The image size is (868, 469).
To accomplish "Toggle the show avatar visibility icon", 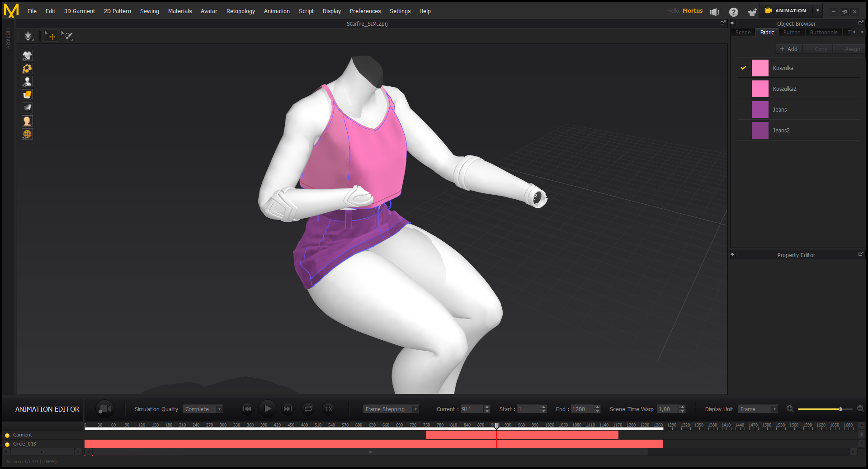I will click(27, 82).
